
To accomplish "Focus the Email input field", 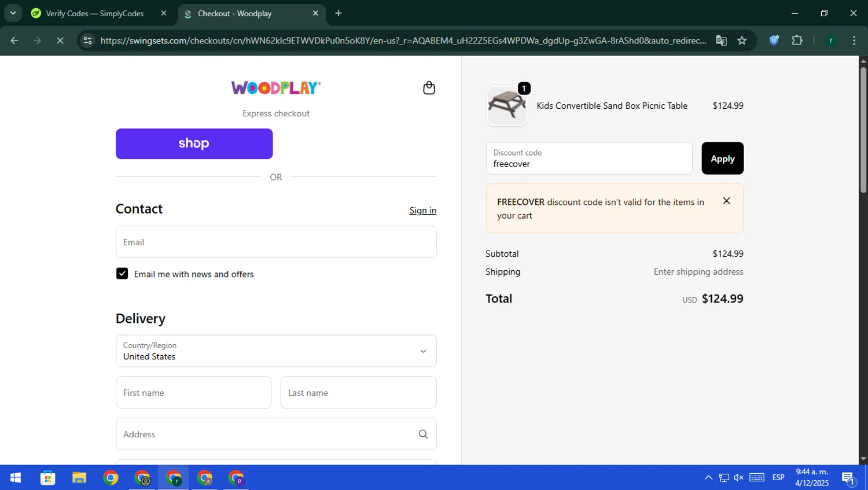I will [x=276, y=242].
